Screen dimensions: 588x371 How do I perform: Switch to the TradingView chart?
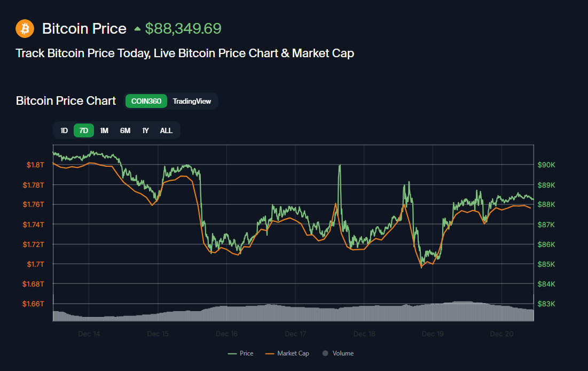pos(192,101)
